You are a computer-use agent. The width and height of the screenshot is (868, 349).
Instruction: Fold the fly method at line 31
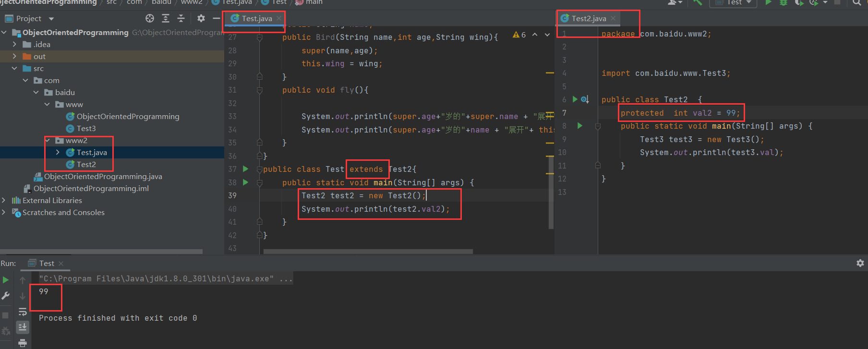(x=259, y=90)
